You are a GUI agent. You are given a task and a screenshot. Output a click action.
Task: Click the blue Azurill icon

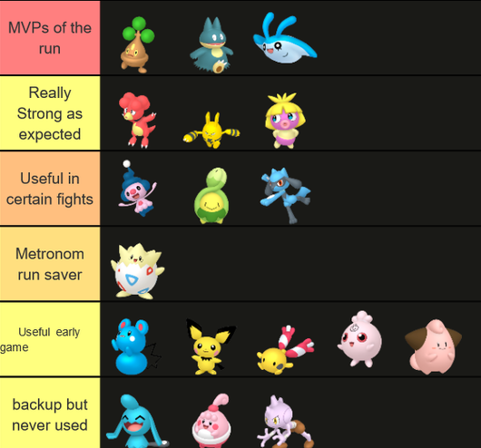coord(136,346)
